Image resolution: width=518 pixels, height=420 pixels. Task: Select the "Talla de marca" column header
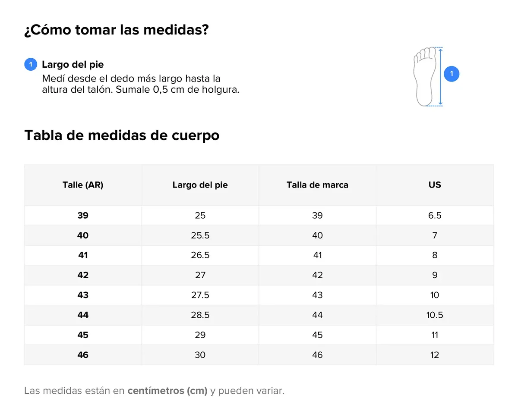coord(317,185)
